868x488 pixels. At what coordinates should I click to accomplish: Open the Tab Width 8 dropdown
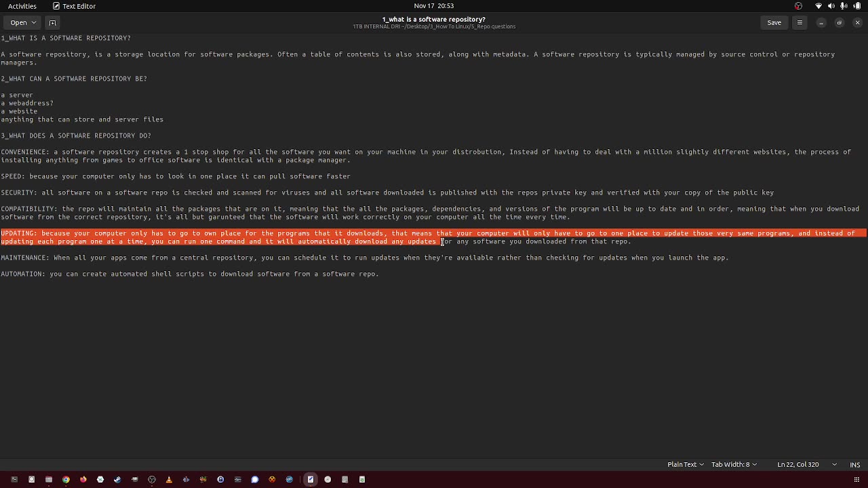[x=734, y=465]
